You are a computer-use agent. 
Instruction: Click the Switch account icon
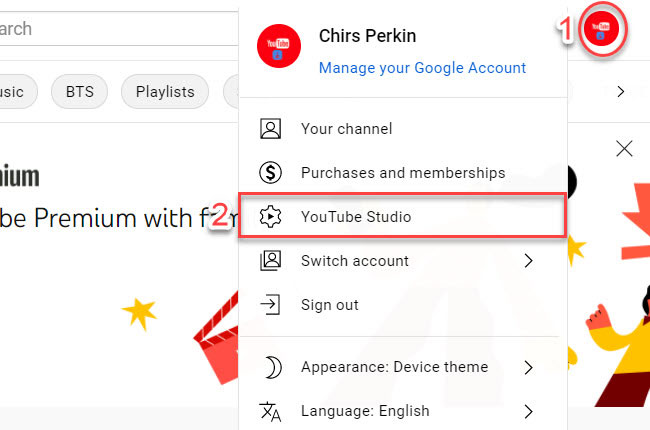pos(270,261)
